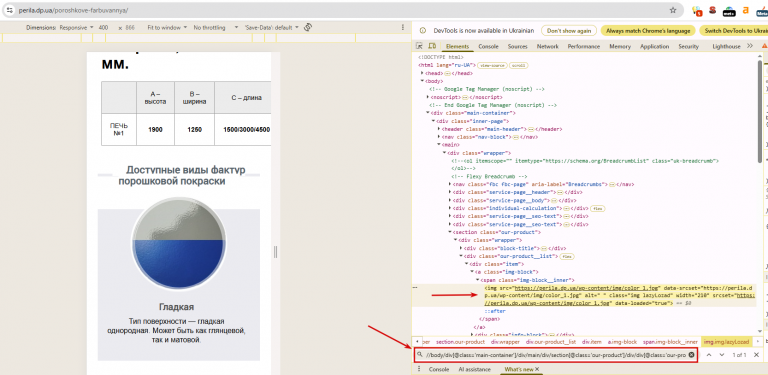The height and width of the screenshot is (375, 768).
Task: Open the Application tab
Action: (x=654, y=47)
